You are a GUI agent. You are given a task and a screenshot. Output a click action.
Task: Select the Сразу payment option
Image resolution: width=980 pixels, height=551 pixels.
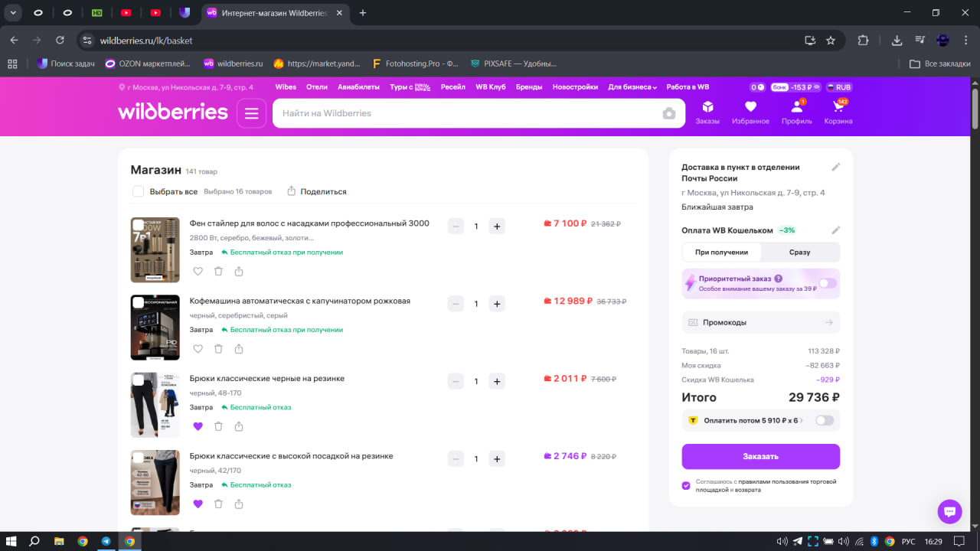click(800, 252)
